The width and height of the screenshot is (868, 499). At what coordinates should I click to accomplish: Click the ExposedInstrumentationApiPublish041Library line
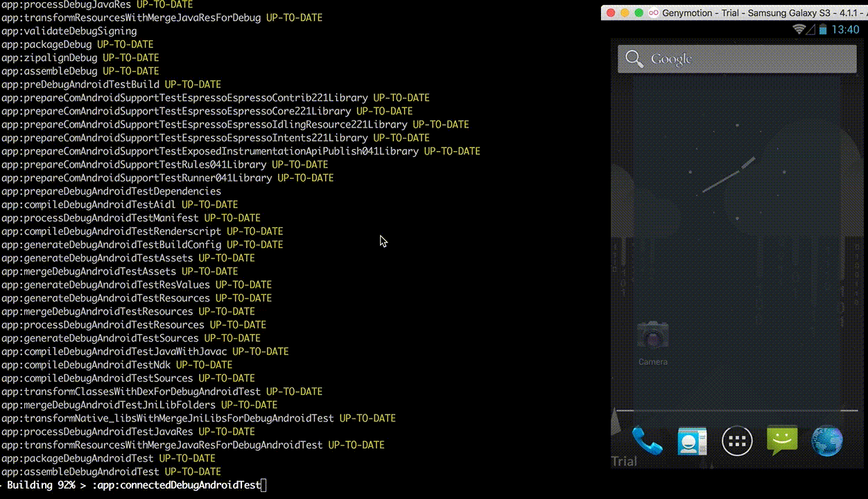click(241, 151)
